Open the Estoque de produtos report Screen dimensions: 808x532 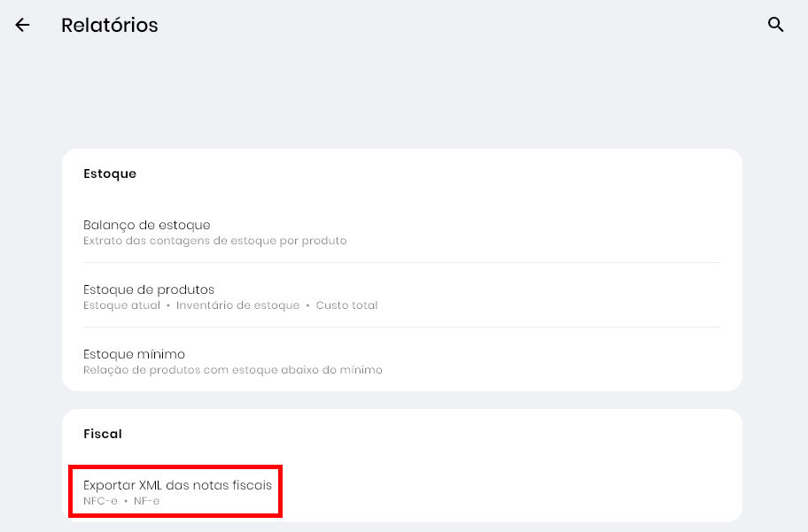point(149,289)
